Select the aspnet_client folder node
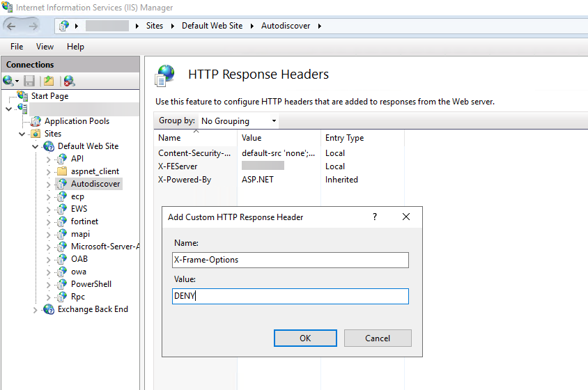This screenshot has width=588, height=390. pos(95,171)
